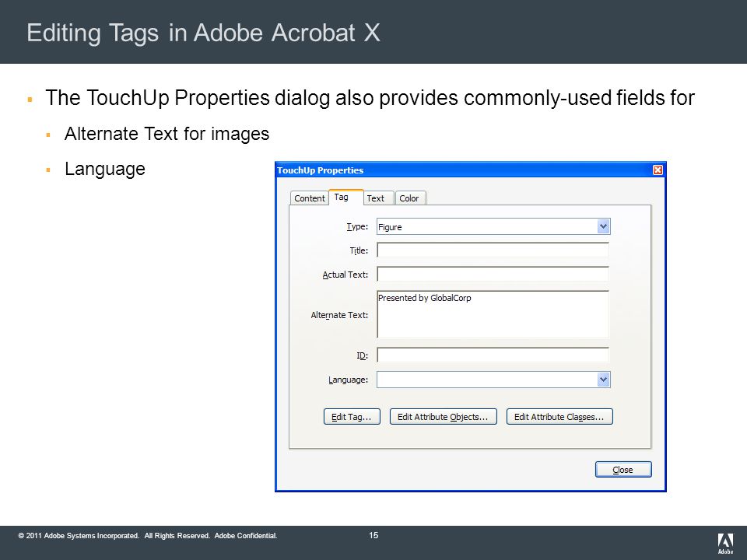Open the Language dropdown arrow
Viewport: 747px width, 560px height.
pyautogui.click(x=603, y=380)
